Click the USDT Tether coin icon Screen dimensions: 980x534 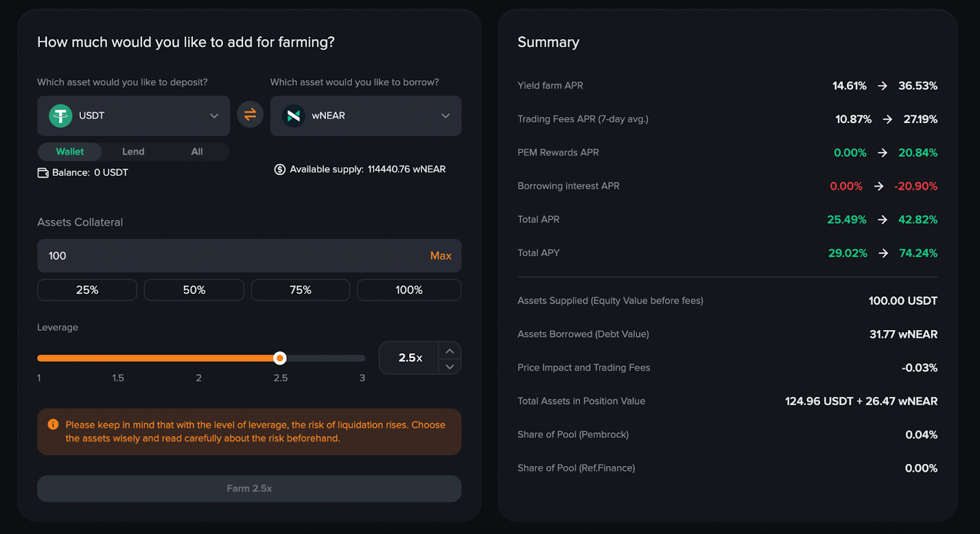click(x=61, y=116)
